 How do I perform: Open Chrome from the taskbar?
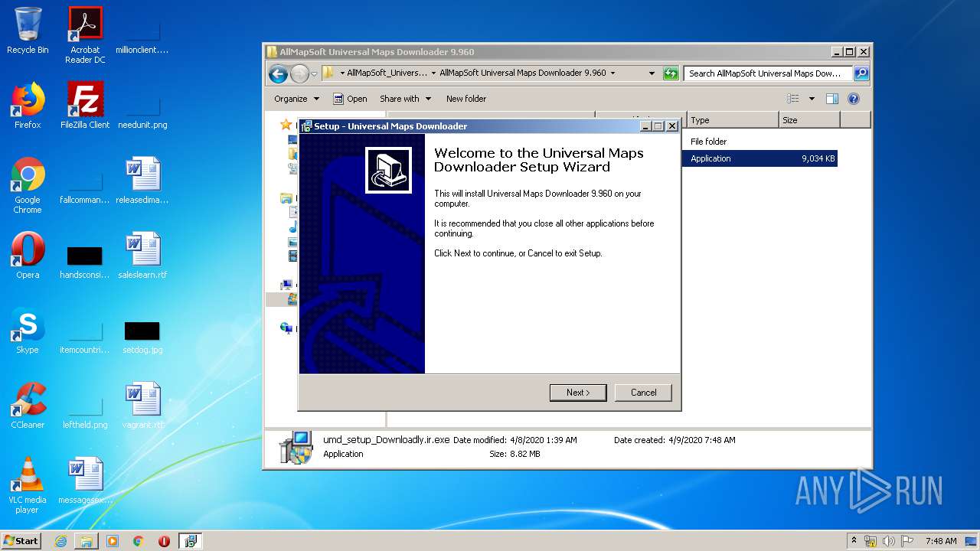139,541
